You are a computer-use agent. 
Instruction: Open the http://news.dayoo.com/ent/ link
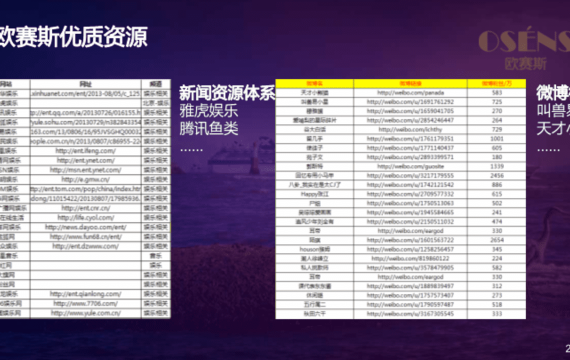click(86, 227)
